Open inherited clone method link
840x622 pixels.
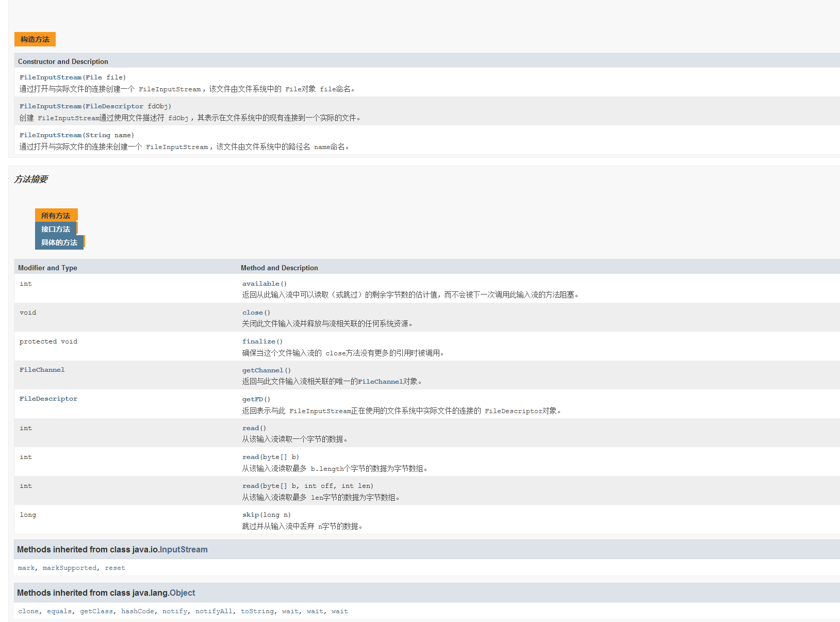coord(28,611)
